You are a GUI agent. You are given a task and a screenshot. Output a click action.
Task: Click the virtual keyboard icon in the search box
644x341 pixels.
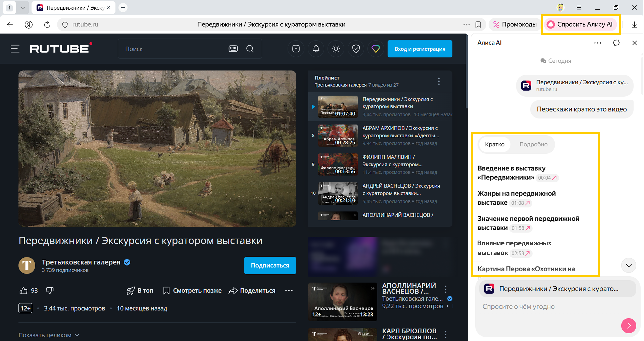point(233,49)
